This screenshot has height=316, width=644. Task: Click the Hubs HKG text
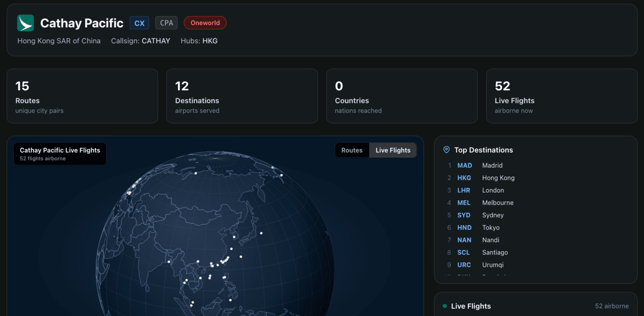(x=199, y=41)
